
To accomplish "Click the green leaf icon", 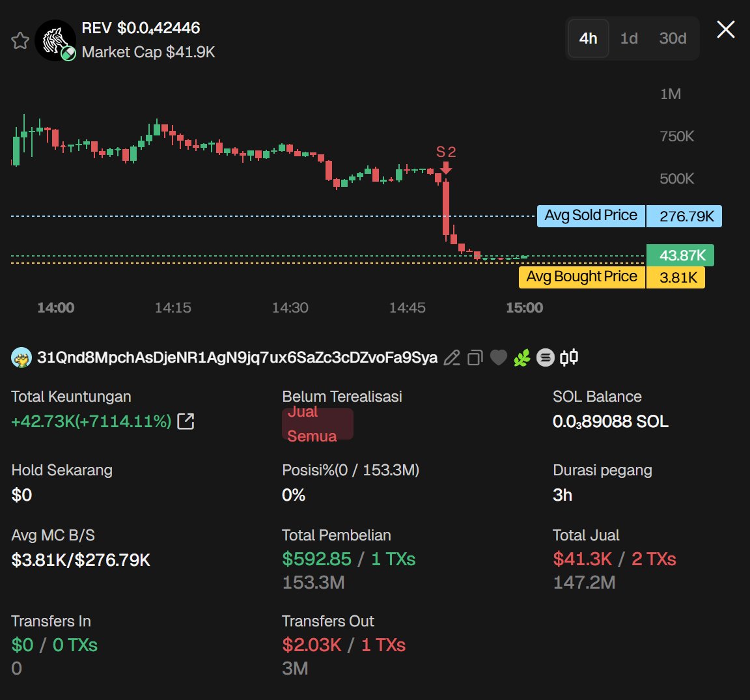I will pos(522,357).
